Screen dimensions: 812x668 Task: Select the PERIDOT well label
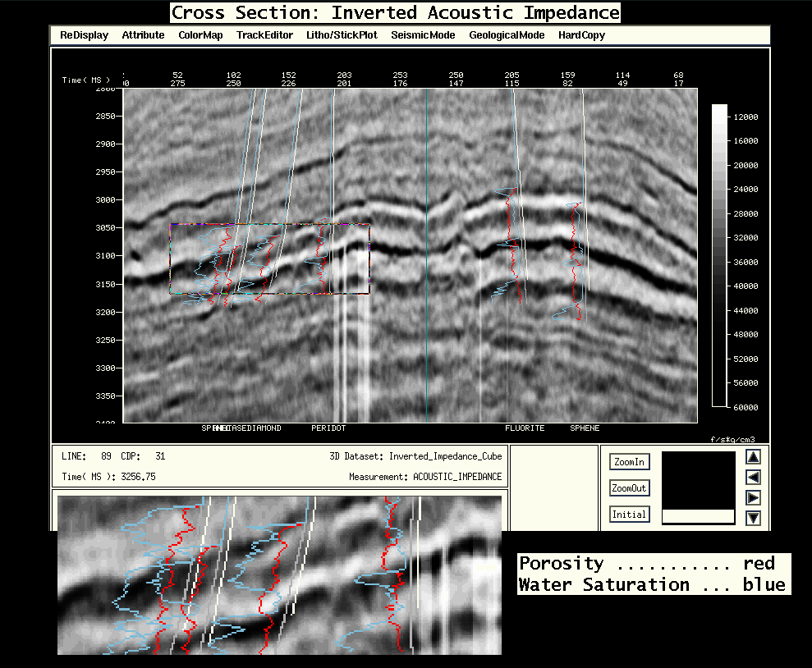328,428
